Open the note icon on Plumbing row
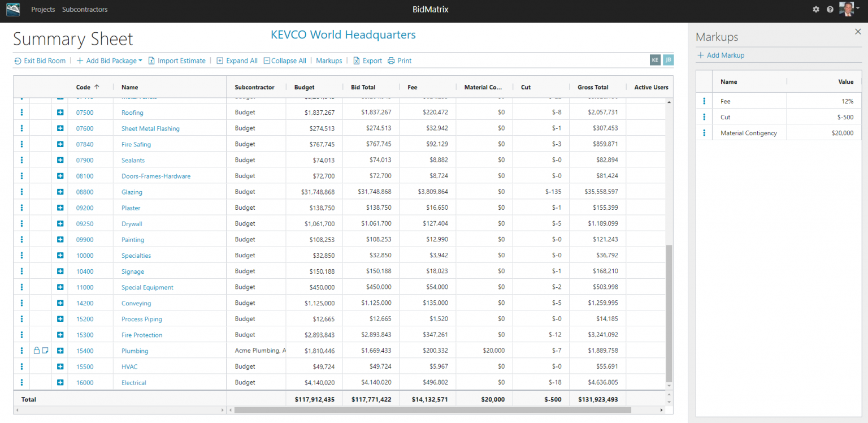Image resolution: width=868 pixels, height=423 pixels. [45, 351]
